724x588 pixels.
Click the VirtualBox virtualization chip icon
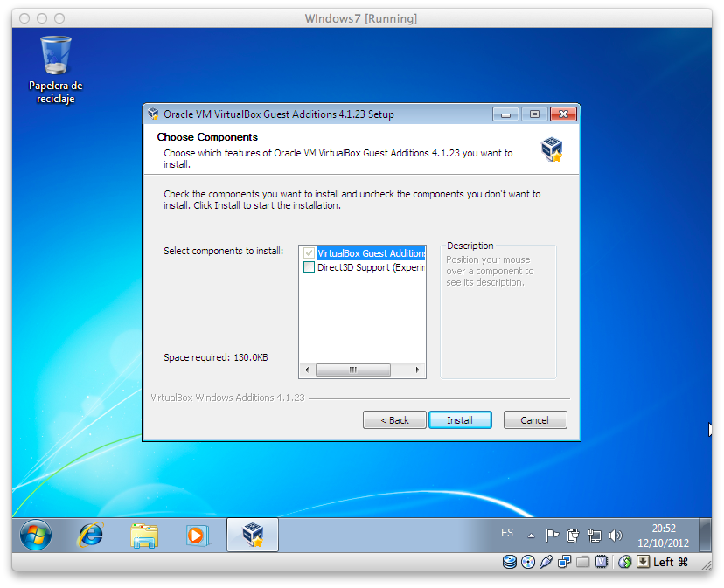pos(601,562)
